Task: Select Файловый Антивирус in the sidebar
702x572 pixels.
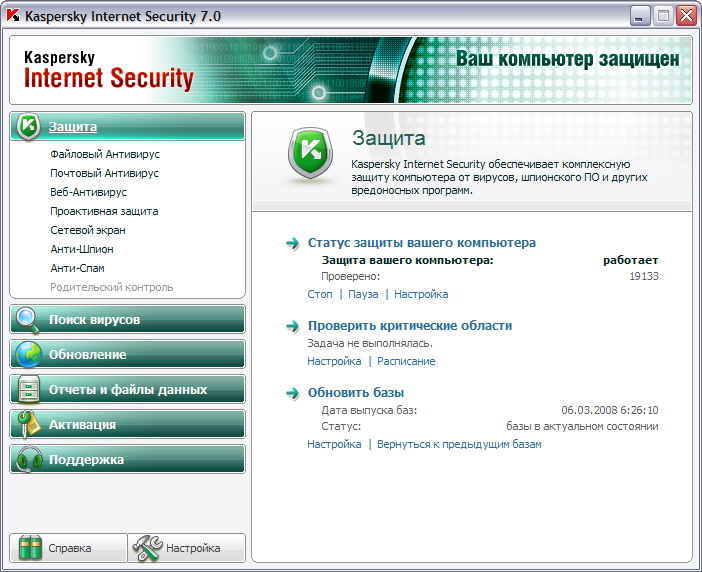Action: coord(104,155)
